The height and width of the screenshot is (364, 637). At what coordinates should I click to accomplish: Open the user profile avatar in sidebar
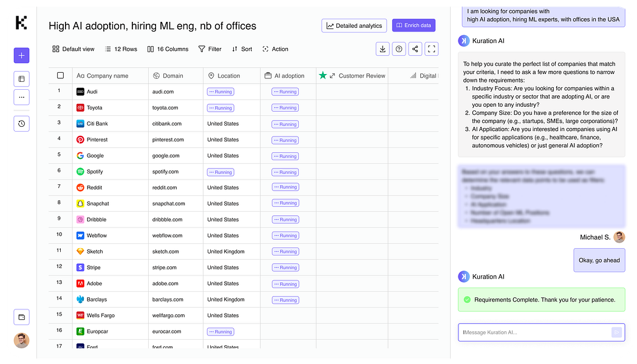[x=21, y=340]
